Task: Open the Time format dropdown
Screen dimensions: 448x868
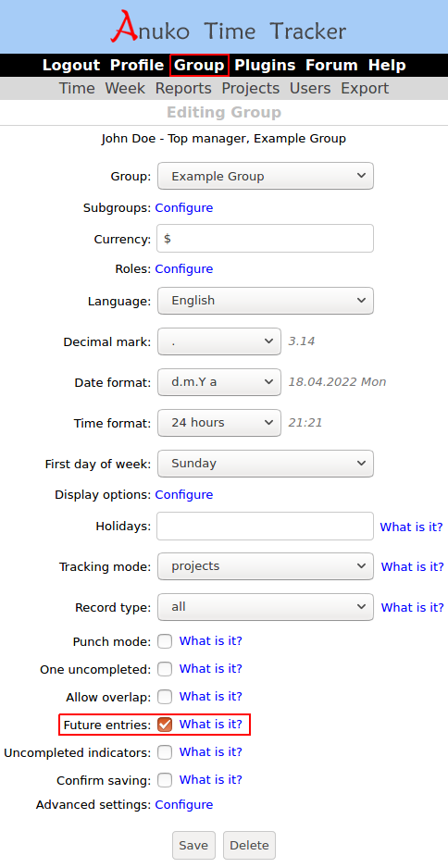Action: (x=218, y=423)
